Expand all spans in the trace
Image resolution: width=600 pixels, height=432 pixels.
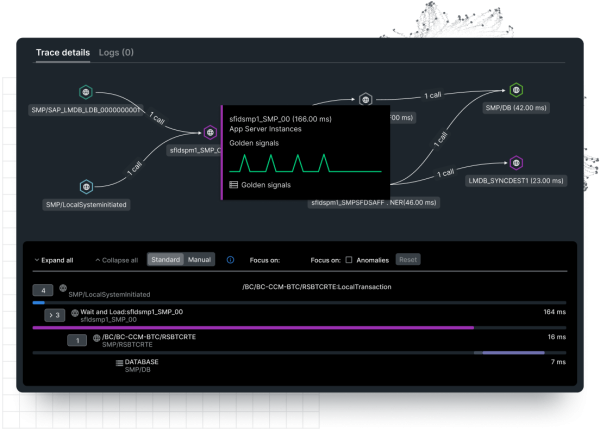(54, 260)
